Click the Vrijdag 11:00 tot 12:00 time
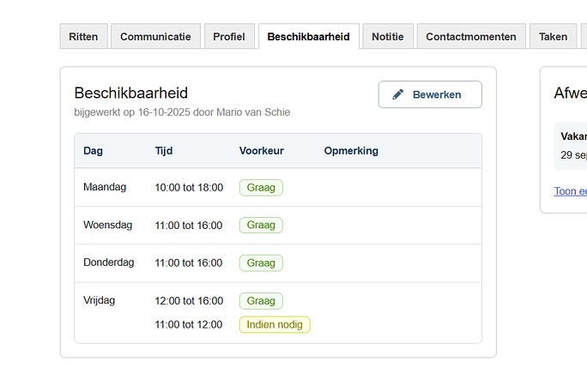This screenshot has width=587, height=392. [189, 325]
